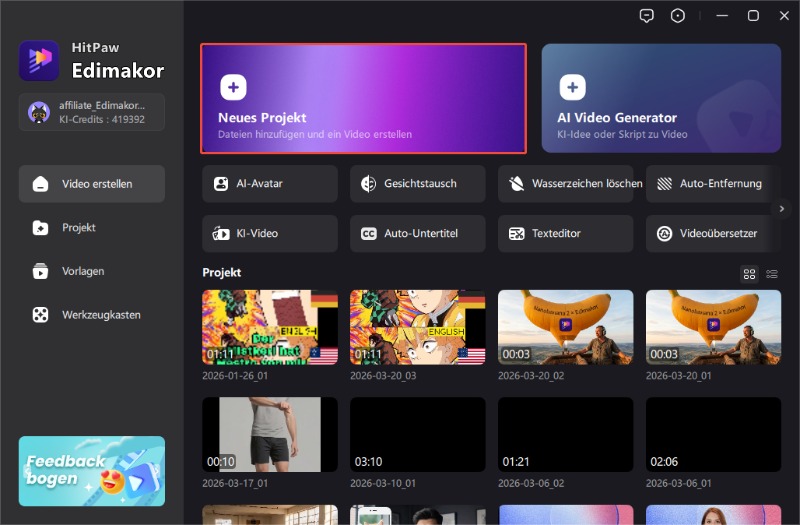Launch the Gesichtstausch face swap tool
The image size is (800, 525).
click(417, 184)
